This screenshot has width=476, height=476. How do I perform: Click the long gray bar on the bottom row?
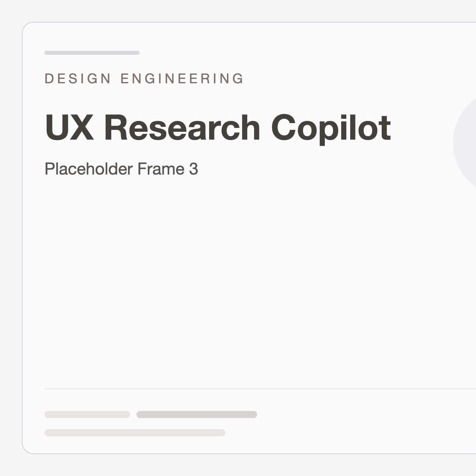coord(135,433)
